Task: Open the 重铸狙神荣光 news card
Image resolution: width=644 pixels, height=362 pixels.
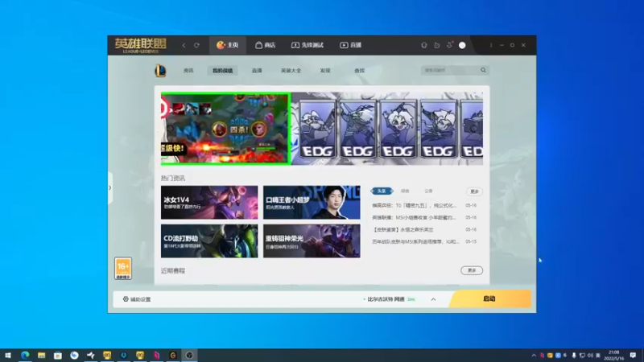Action: [312, 241]
